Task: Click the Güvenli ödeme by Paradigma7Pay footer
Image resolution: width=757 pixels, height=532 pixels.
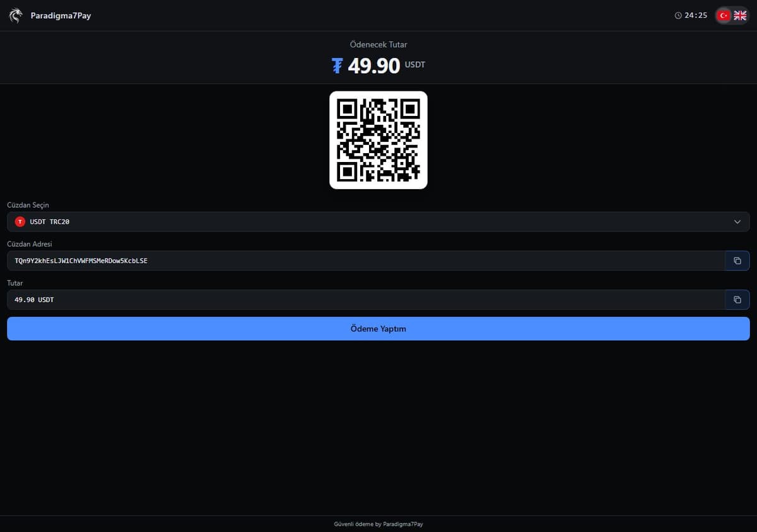Action: pos(378,524)
